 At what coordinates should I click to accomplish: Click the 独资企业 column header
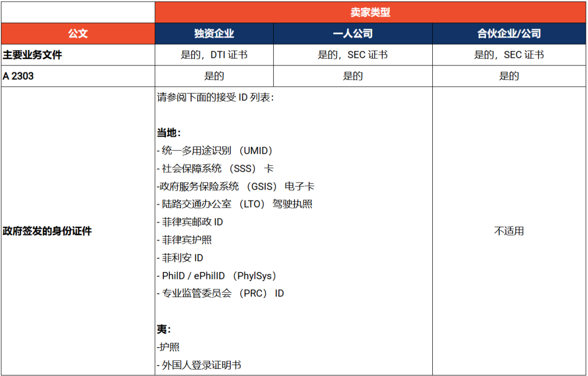pos(214,33)
